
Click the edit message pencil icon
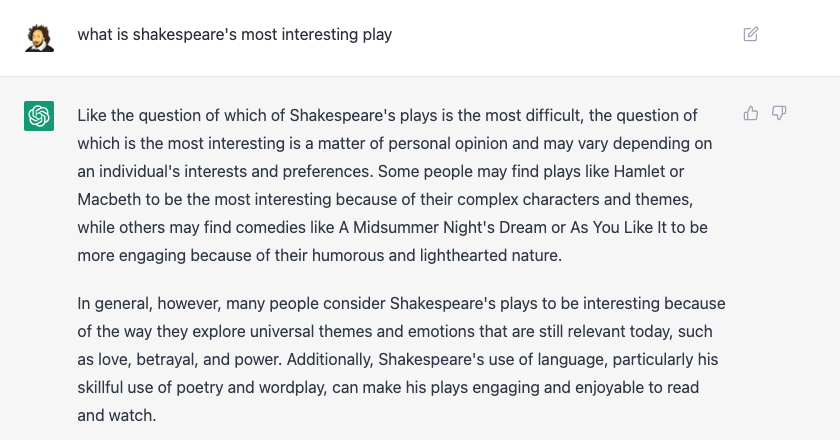751,34
